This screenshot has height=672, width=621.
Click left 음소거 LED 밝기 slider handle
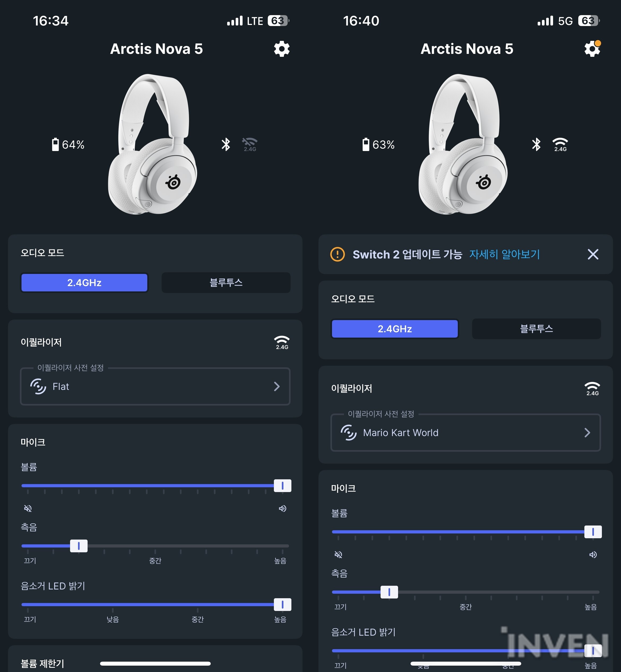282,605
